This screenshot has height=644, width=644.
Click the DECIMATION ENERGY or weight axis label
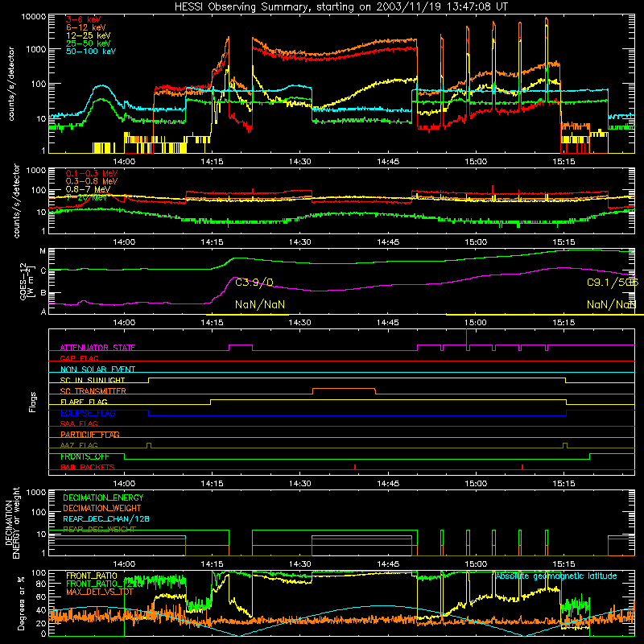(x=12, y=522)
